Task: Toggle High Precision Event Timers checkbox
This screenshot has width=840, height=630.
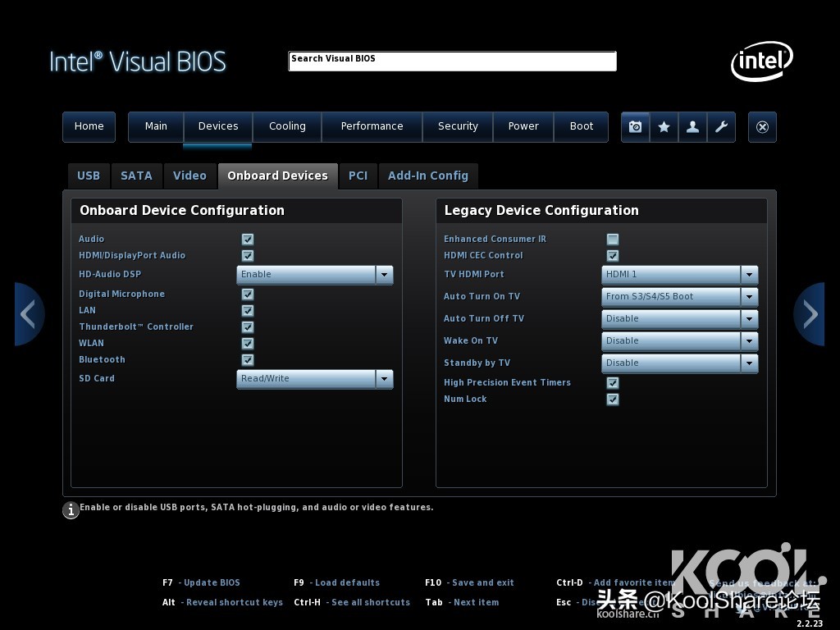Action: click(613, 382)
